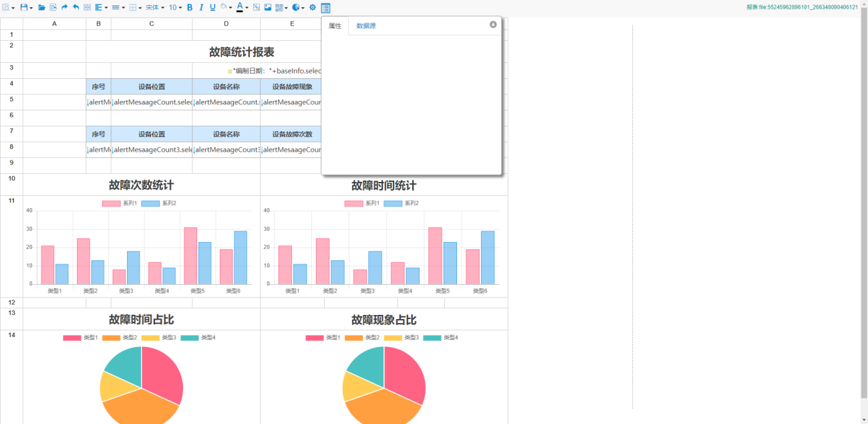
Task: Toggle bold formatting
Action: coord(190,7)
